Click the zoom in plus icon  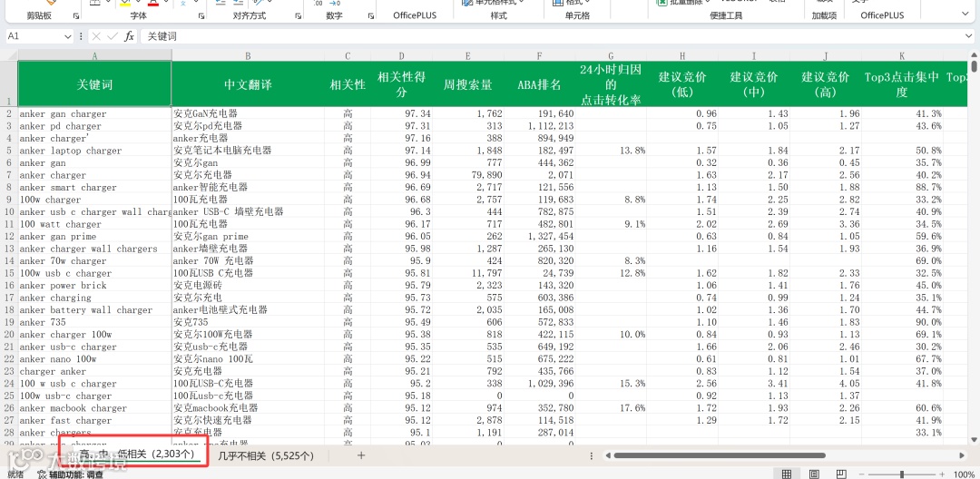(941, 474)
